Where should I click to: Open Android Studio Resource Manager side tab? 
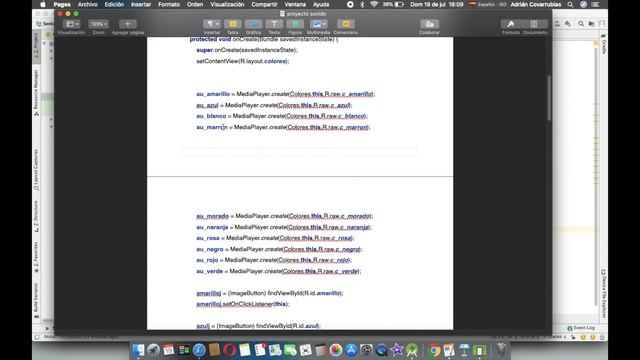36,92
